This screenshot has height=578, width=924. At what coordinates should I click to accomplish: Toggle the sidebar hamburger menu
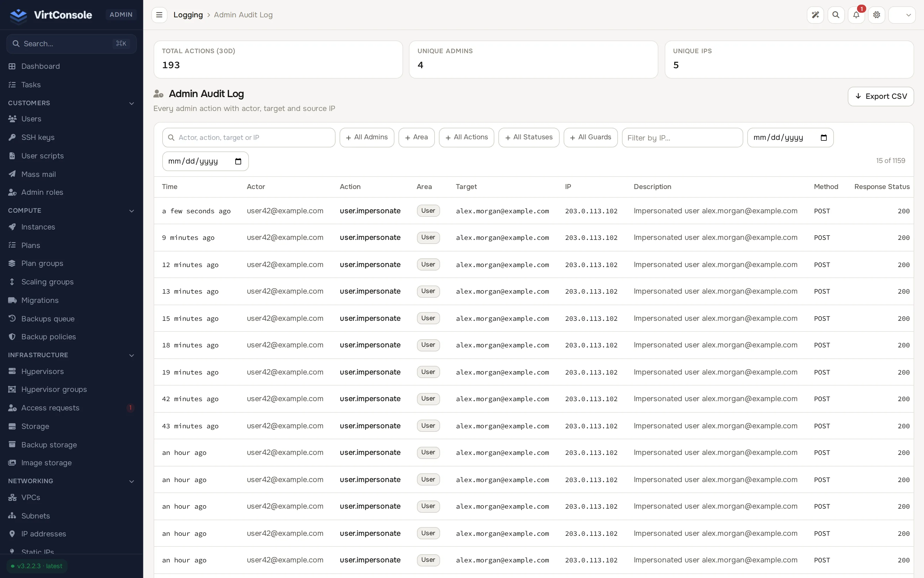[159, 15]
